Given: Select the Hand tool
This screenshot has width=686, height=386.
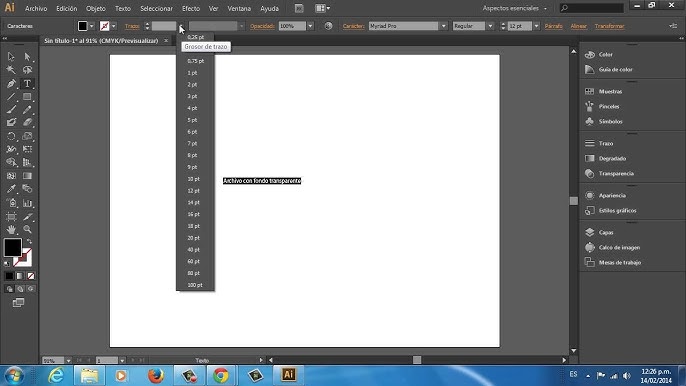Looking at the screenshot, I should 11,229.
